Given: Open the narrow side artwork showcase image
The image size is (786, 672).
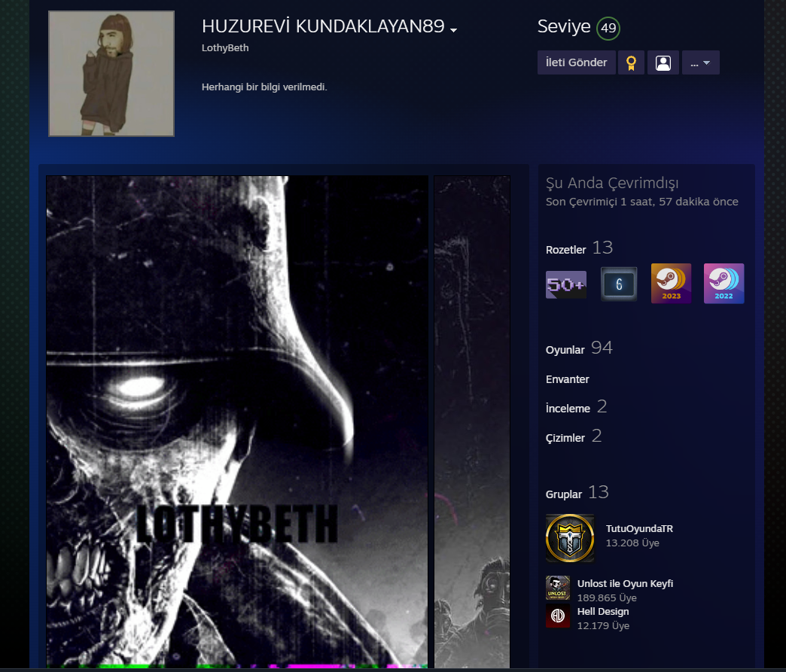Looking at the screenshot, I should point(472,422).
